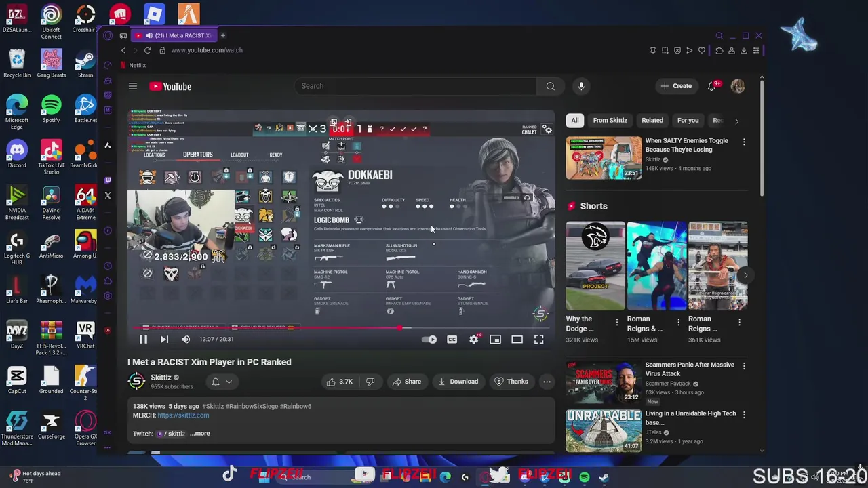This screenshot has width=868, height=488.
Task: Download the video
Action: (x=458, y=382)
